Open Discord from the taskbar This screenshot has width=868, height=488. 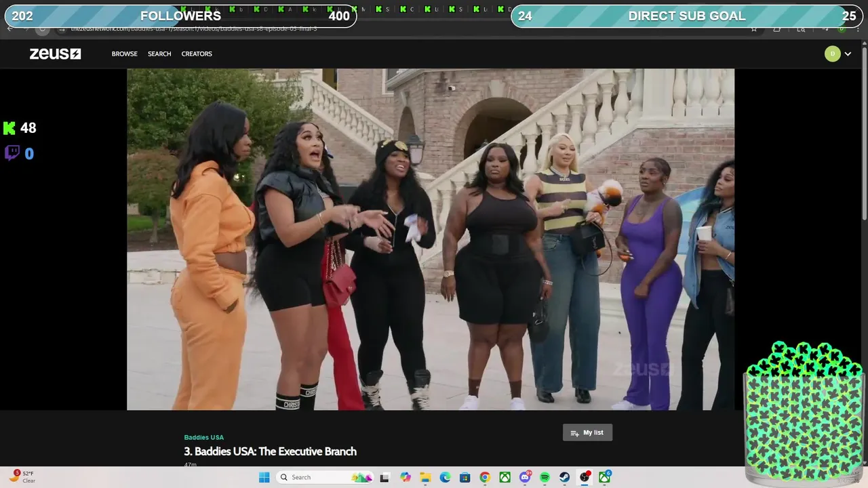pyautogui.click(x=525, y=477)
